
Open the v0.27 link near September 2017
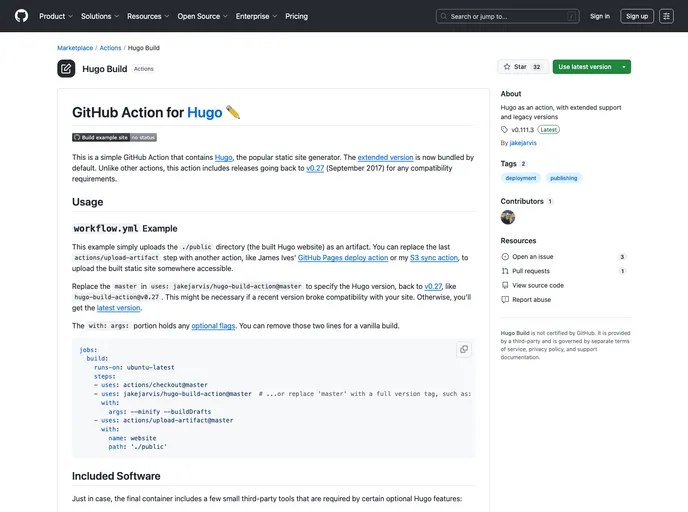pyautogui.click(x=315, y=168)
